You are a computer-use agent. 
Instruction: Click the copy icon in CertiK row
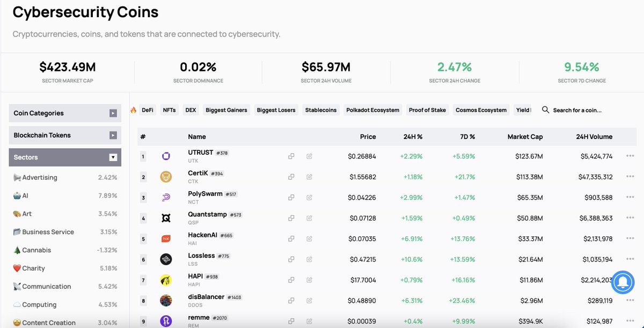291,177
